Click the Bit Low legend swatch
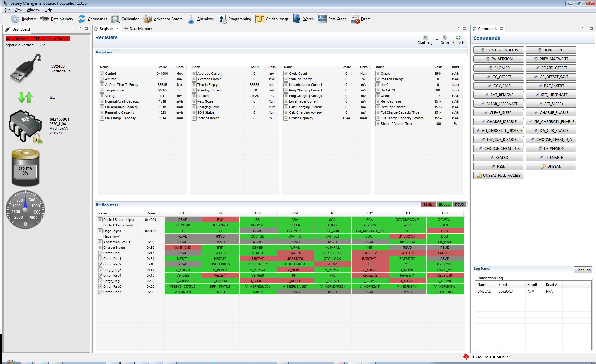Image resolution: width=596 pixels, height=364 pixels. pyautogui.click(x=444, y=205)
